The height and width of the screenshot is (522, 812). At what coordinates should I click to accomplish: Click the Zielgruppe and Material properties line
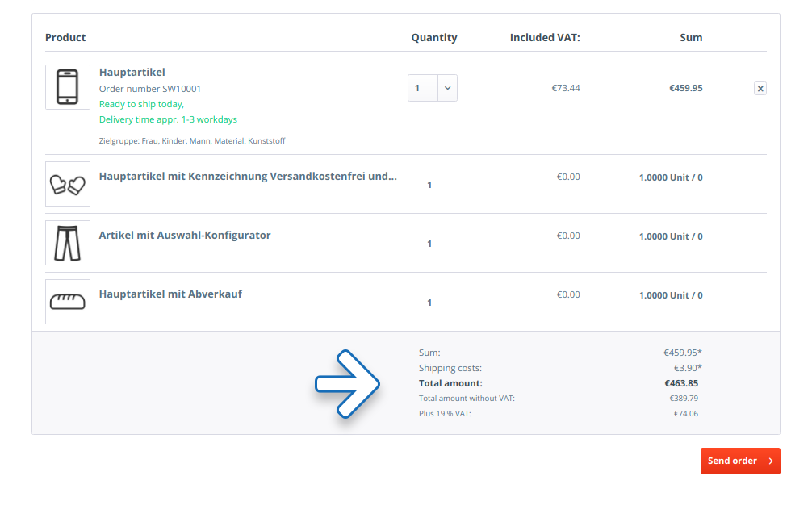click(x=192, y=141)
